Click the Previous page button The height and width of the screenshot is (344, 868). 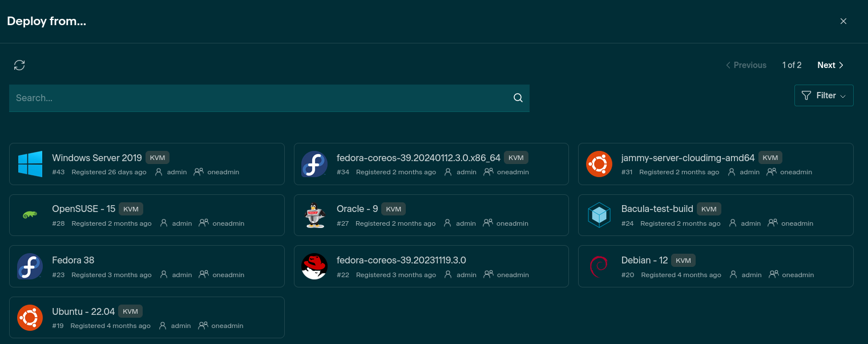[746, 65]
